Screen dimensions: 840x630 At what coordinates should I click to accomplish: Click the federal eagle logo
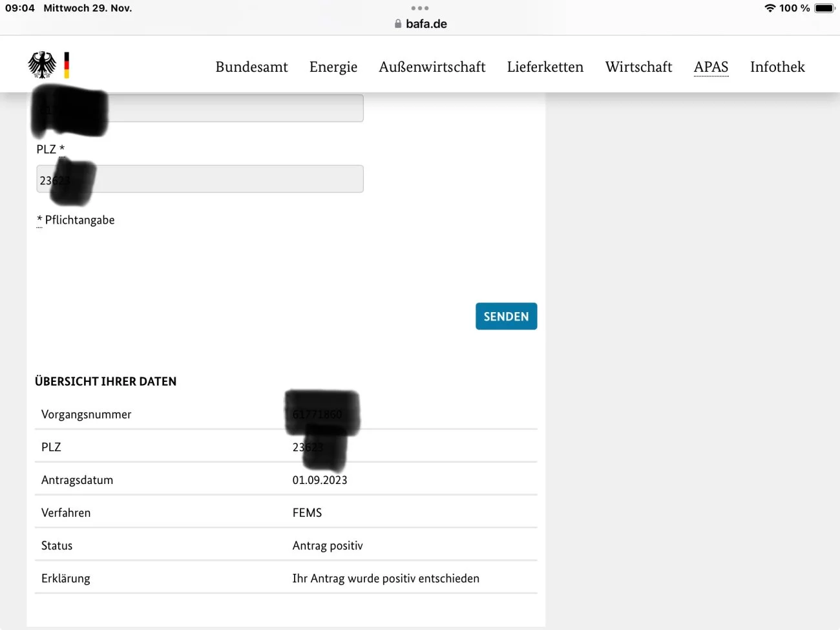click(42, 65)
